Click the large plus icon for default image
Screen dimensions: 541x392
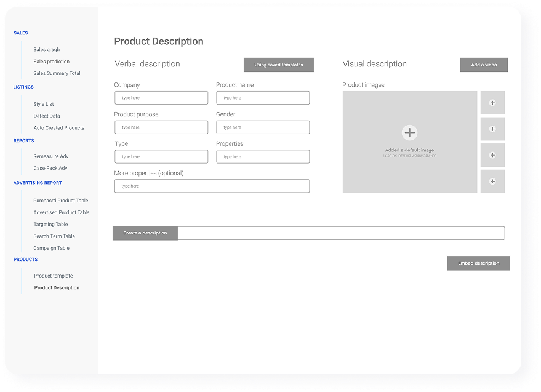coord(409,132)
